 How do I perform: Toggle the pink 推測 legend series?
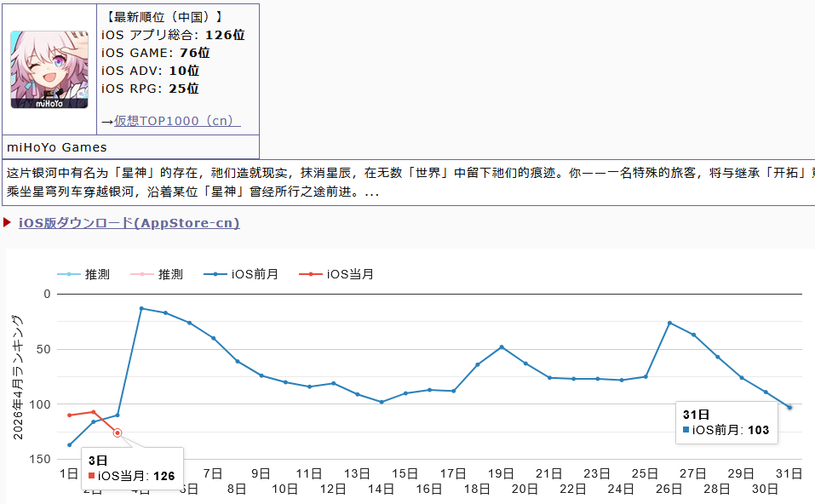pyautogui.click(x=157, y=274)
